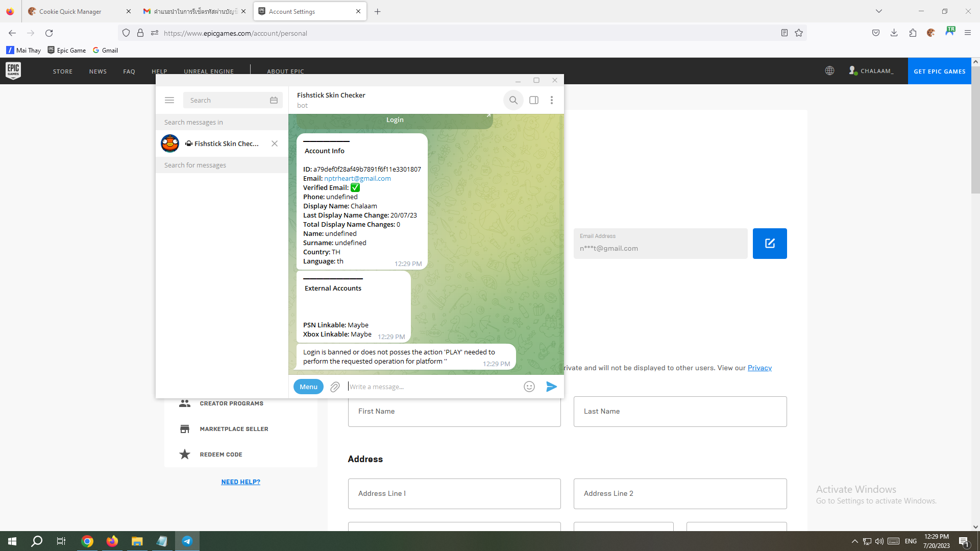Image resolution: width=980 pixels, height=551 pixels.
Task: Click the page vertical scrollbar
Action: 975,130
